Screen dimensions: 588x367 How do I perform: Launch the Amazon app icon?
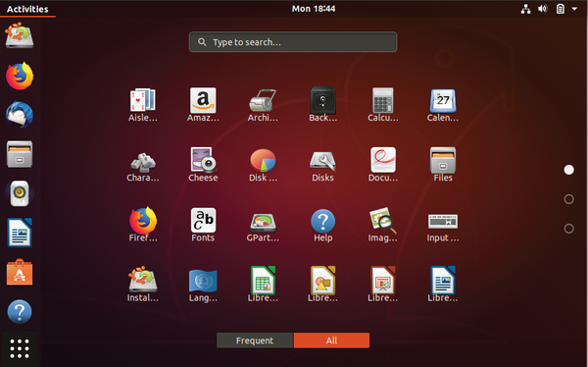pyautogui.click(x=203, y=100)
